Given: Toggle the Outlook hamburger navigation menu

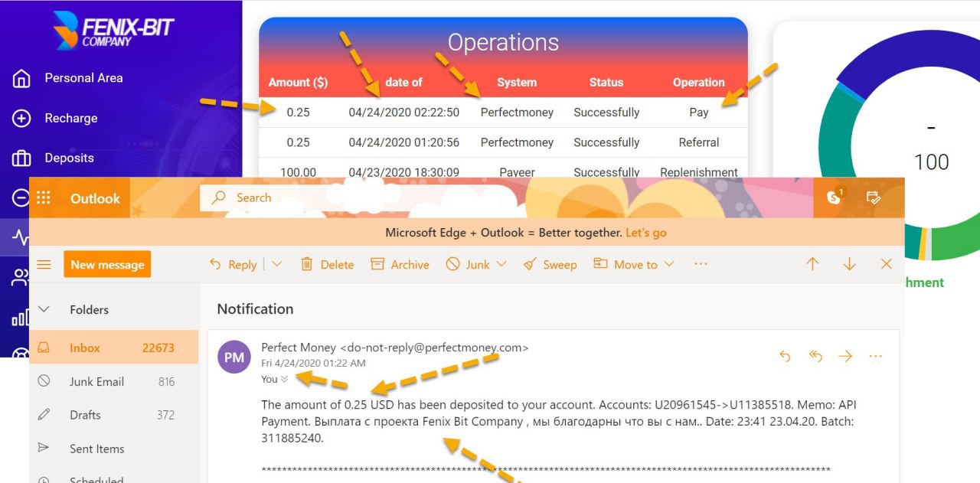Looking at the screenshot, I should pyautogui.click(x=44, y=265).
